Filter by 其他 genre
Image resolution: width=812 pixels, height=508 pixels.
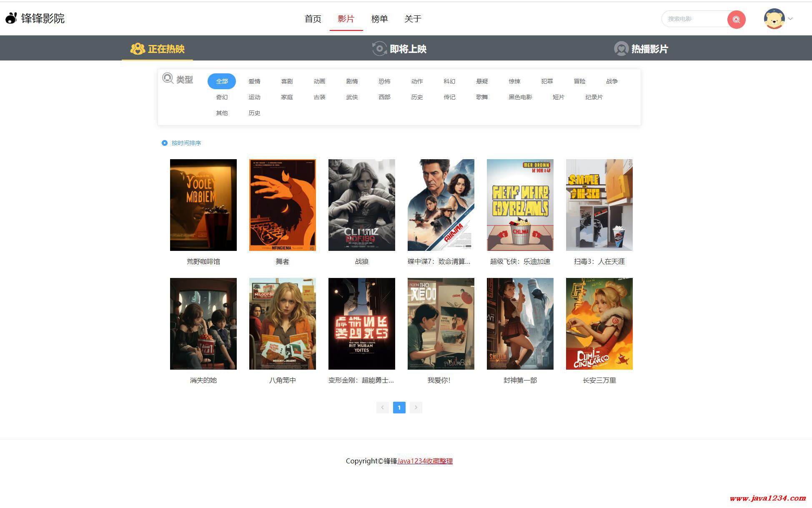[222, 113]
